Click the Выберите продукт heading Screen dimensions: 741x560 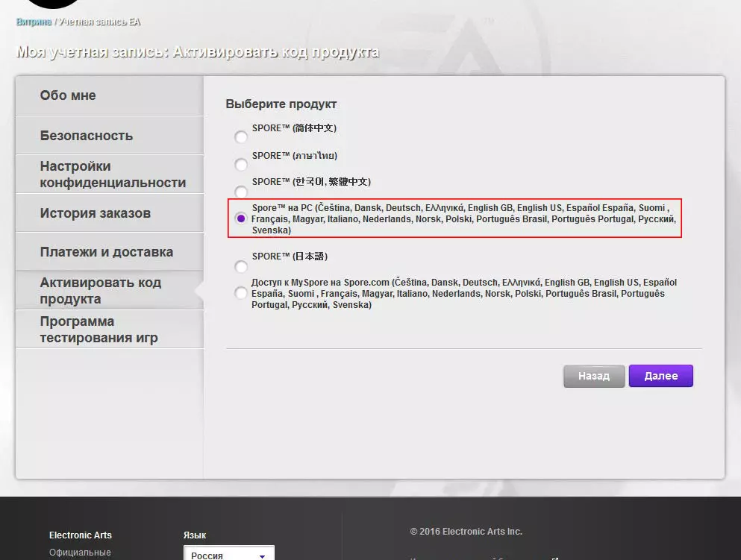(281, 104)
